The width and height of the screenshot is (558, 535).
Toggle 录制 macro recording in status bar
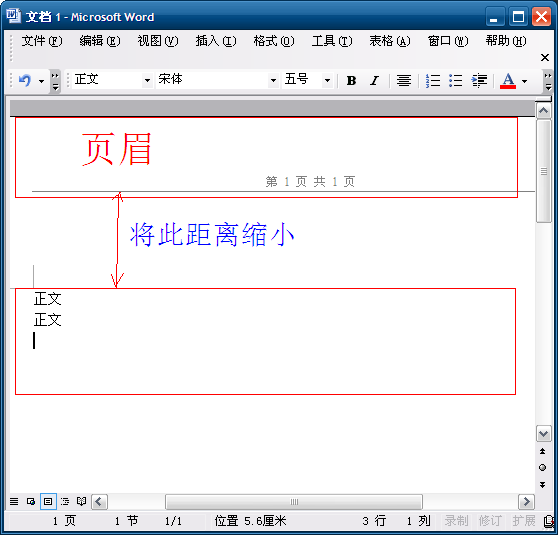[456, 521]
